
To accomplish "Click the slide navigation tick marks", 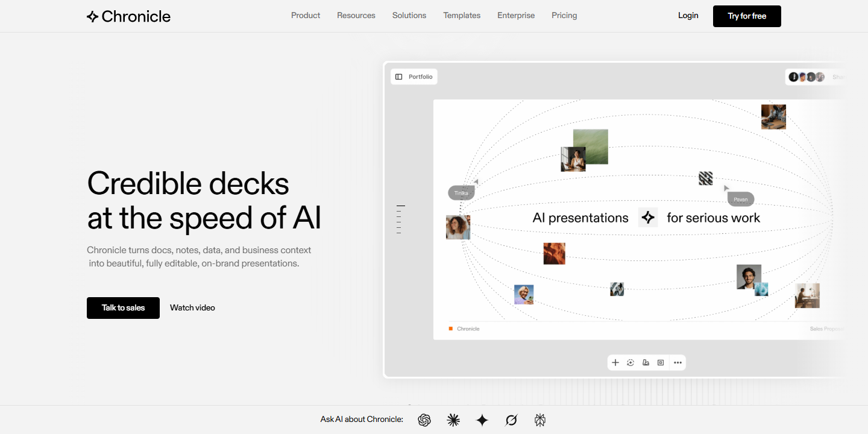I will (x=400, y=219).
